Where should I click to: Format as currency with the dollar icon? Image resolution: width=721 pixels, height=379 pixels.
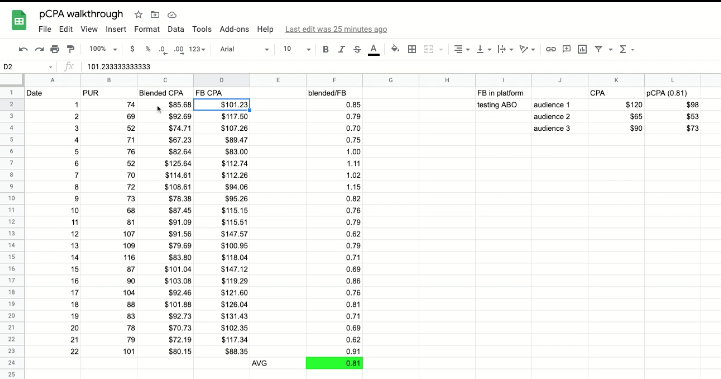tap(132, 49)
